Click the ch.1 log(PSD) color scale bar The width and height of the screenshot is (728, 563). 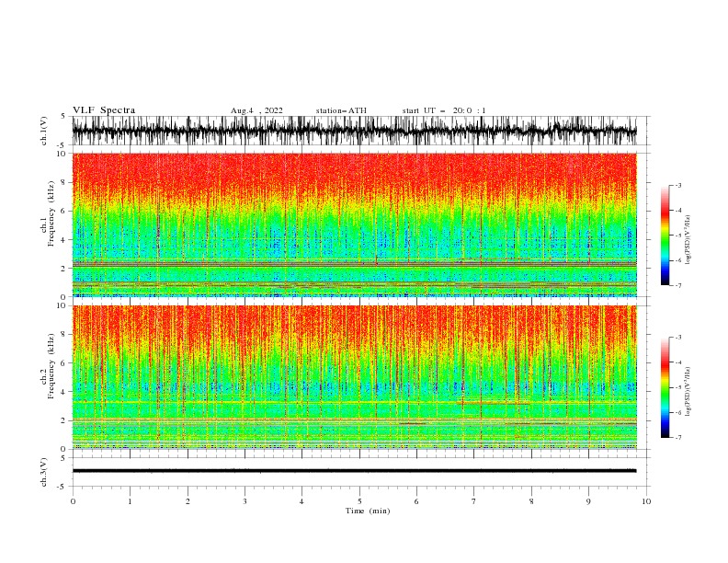pyautogui.click(x=665, y=236)
